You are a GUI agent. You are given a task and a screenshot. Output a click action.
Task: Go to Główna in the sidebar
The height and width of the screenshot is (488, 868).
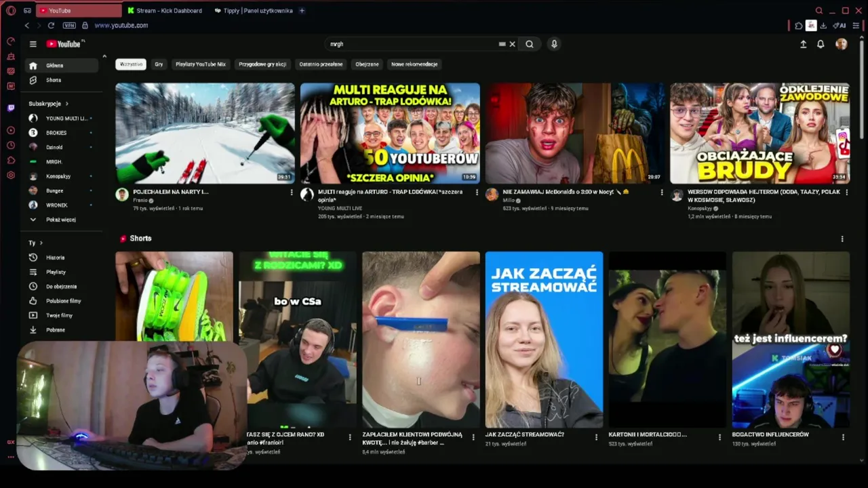point(61,66)
